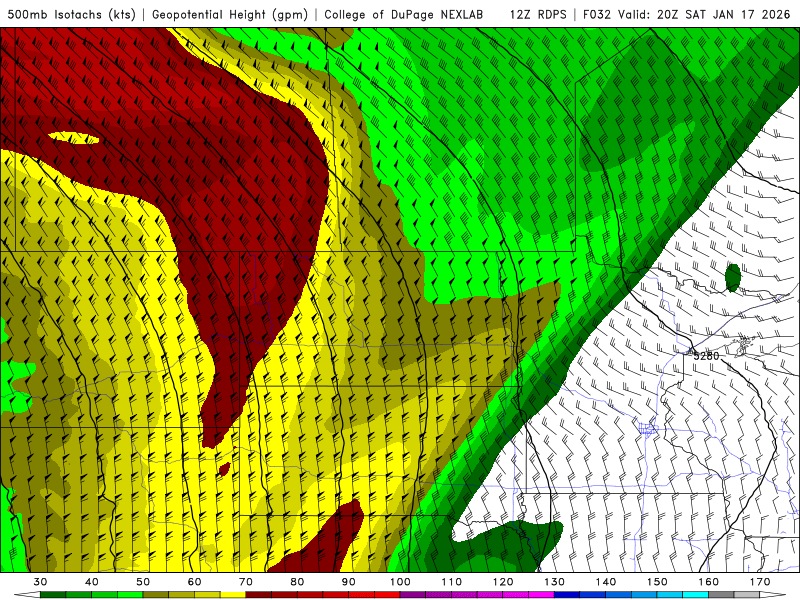Viewport: 800px width, 600px height.
Task: Click the tiny dark red spot below the red jet tail
Action: tap(224, 468)
